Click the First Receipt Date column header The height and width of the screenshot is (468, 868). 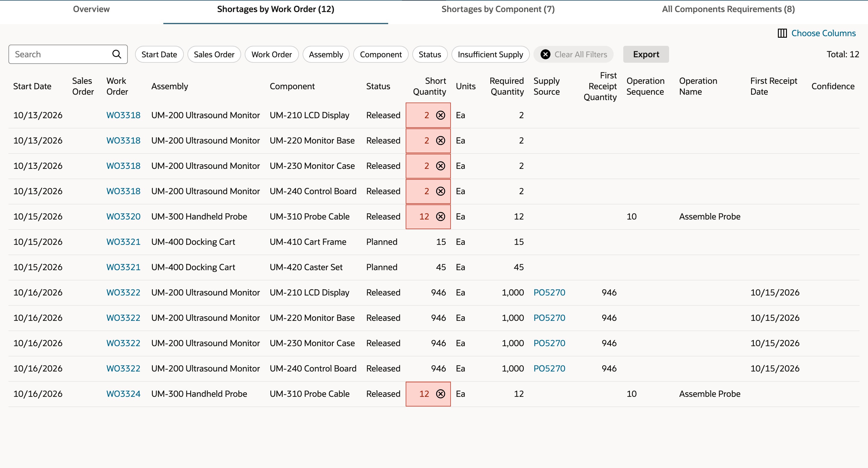point(774,86)
